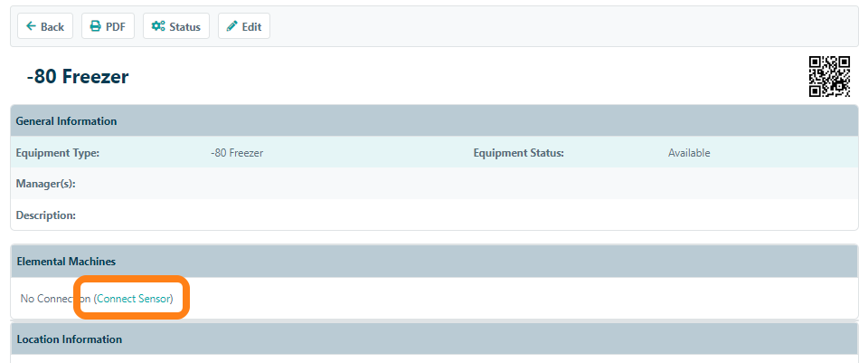Click the Equipment Status label
The width and height of the screenshot is (868, 363).
tap(518, 153)
